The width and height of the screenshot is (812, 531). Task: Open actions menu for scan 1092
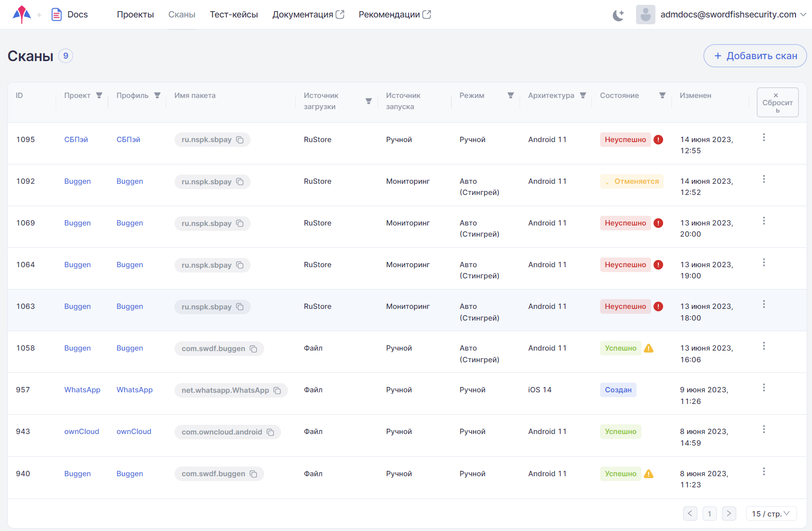764,179
